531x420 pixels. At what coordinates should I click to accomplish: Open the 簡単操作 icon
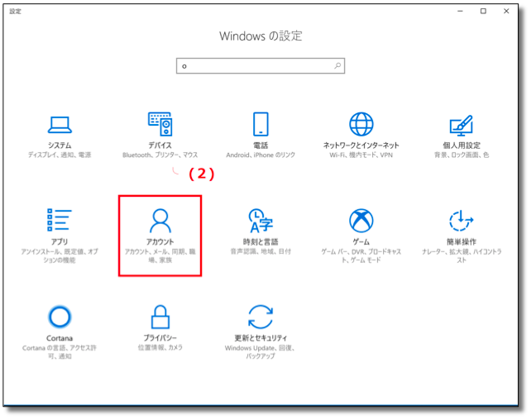click(x=462, y=221)
